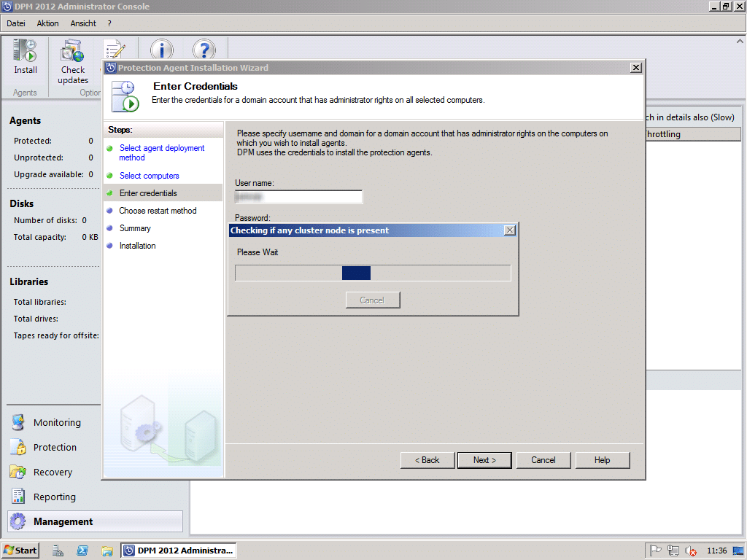Viewport: 747px width, 560px height.
Task: Click wizard title bar clock icon
Action: point(111,68)
